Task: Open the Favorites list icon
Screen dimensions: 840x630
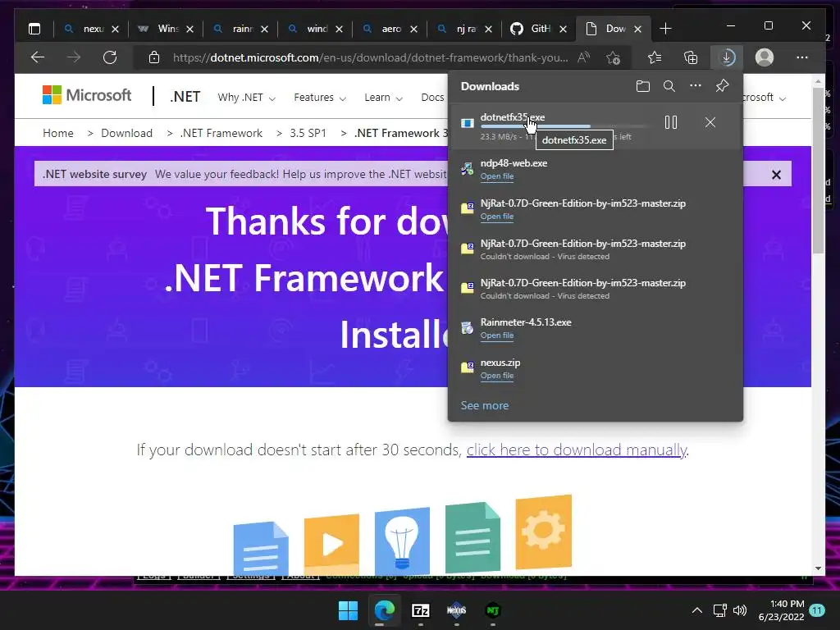Action: tap(654, 57)
